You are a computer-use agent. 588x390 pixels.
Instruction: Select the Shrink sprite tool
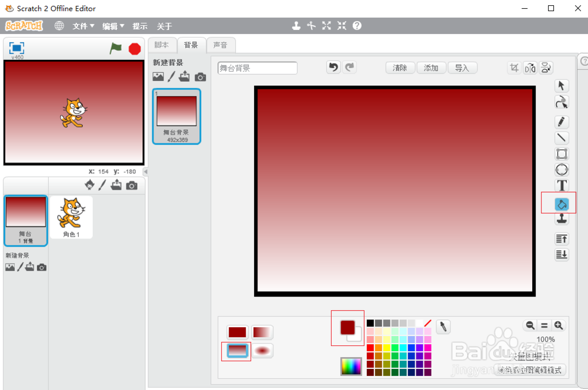[342, 25]
